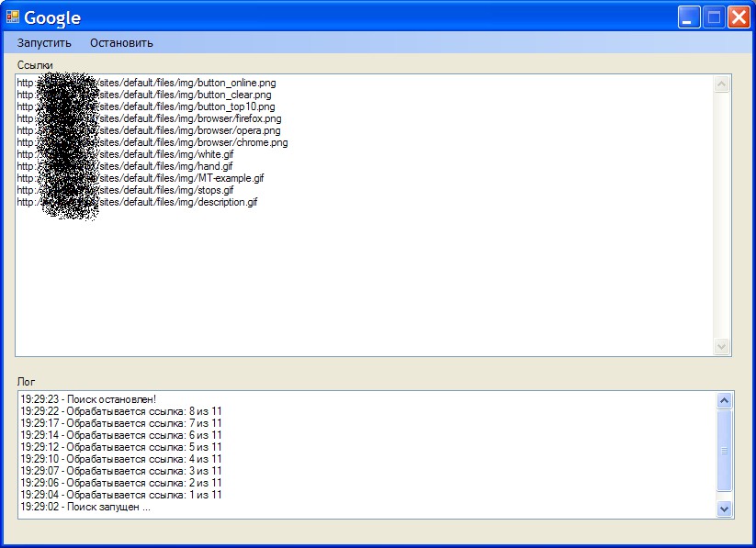Select the browser/chrome.png link line

(152, 142)
